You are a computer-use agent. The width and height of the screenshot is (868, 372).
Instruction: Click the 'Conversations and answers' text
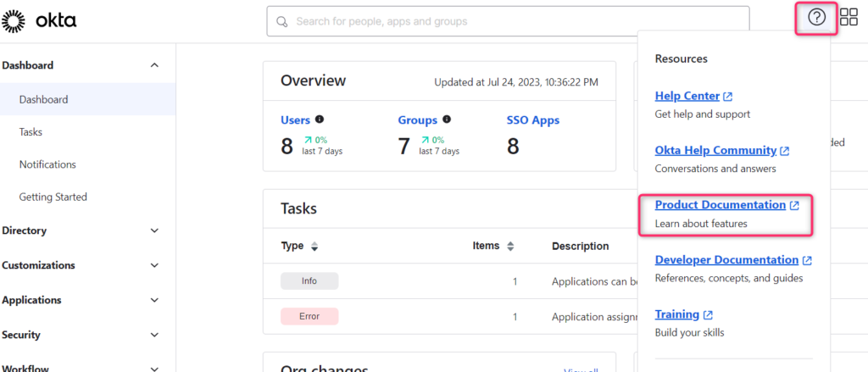(x=715, y=169)
